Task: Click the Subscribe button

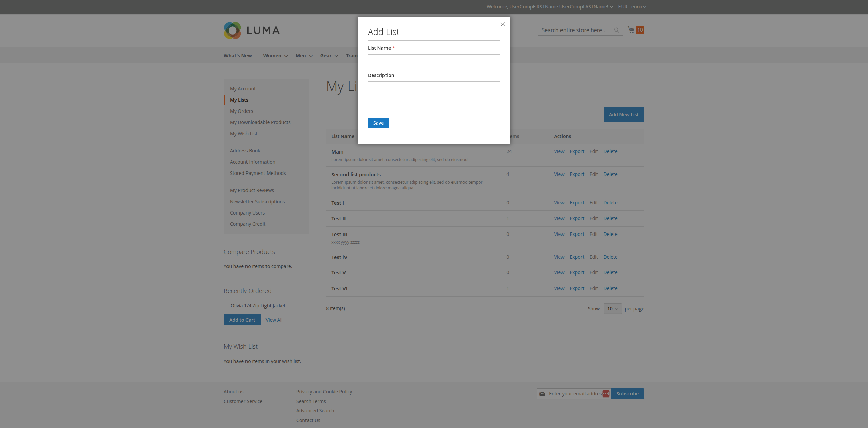Action: (627, 393)
